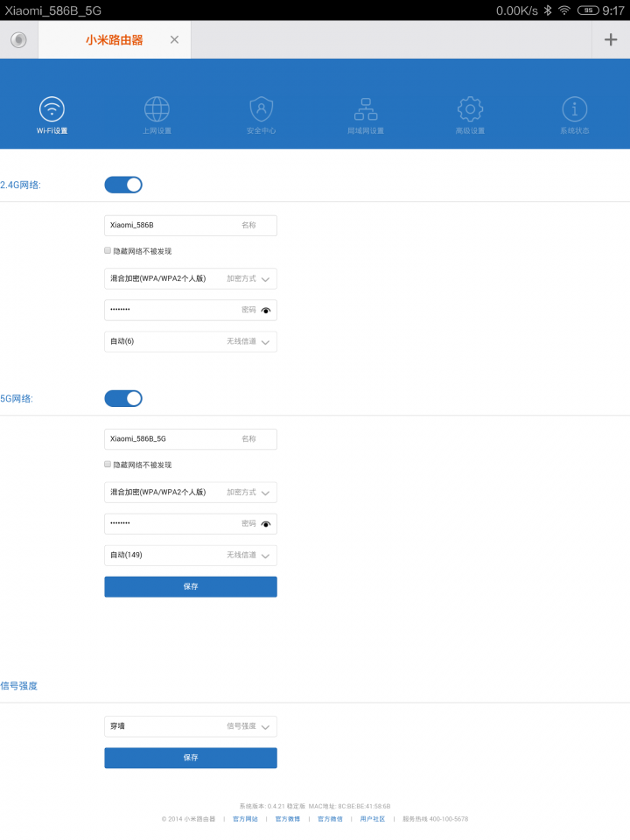Image resolution: width=630 pixels, height=840 pixels.
Task: Open the 2.4G 无线信道 自动(6) dropdown
Action: click(191, 342)
